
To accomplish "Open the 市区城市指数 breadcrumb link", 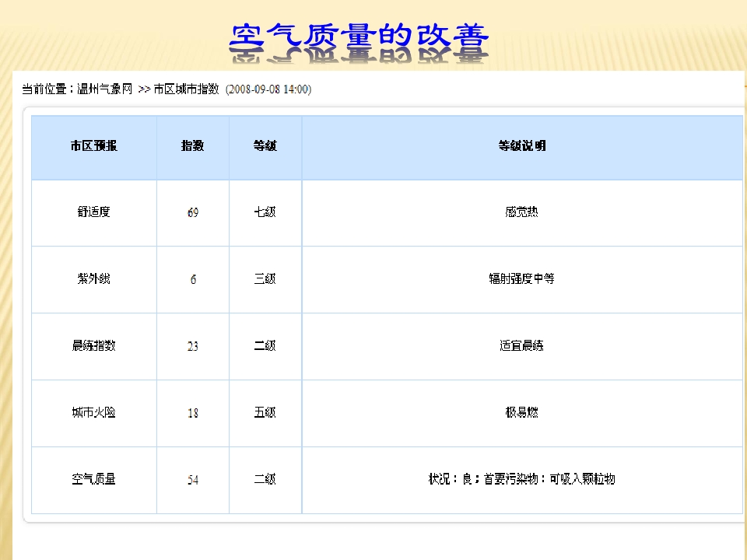I will click(x=186, y=89).
